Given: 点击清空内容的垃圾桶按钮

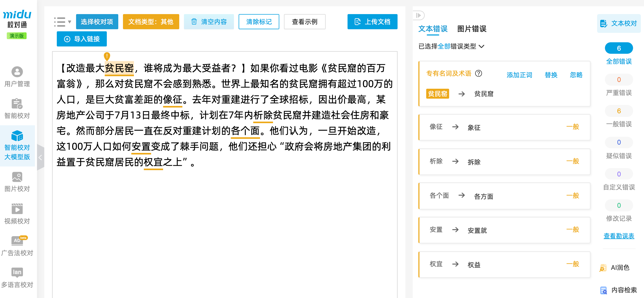Looking at the screenshot, I should tap(194, 22).
